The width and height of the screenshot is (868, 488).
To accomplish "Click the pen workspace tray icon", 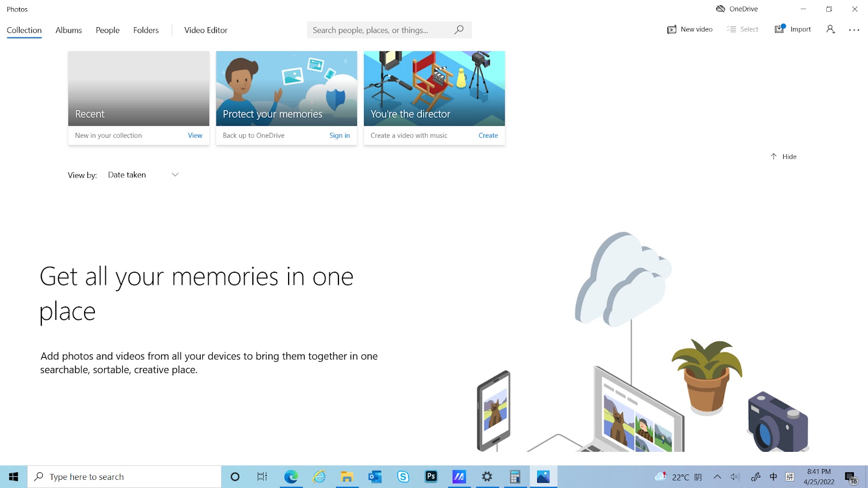I will click(x=755, y=477).
